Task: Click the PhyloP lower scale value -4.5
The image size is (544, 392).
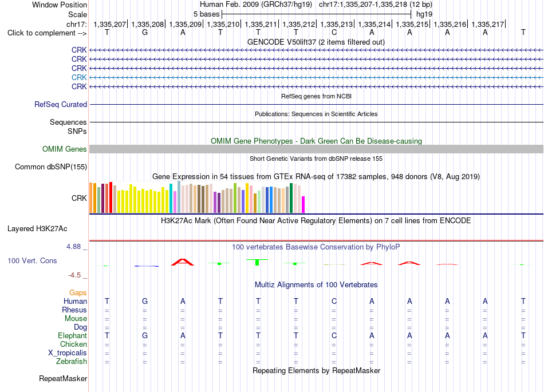Action: coord(74,275)
